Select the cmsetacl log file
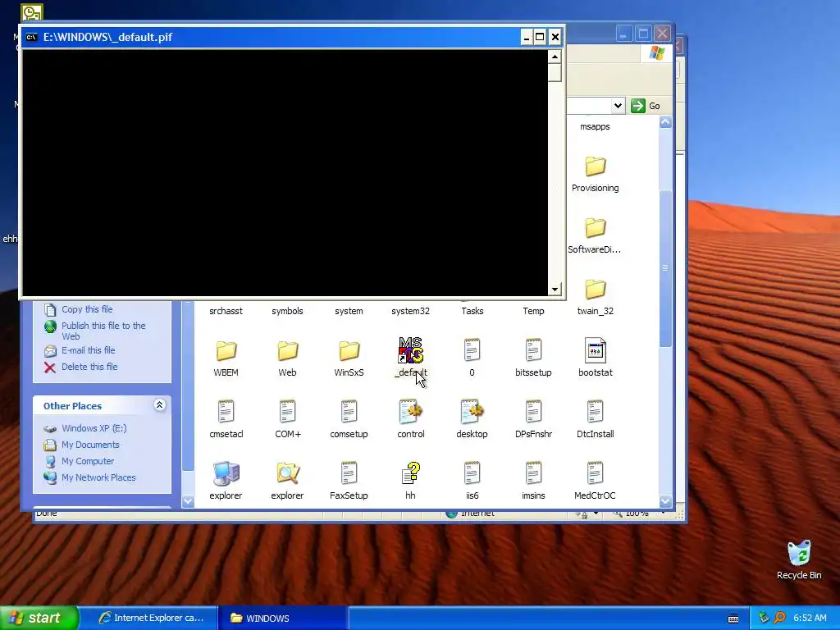 [226, 412]
